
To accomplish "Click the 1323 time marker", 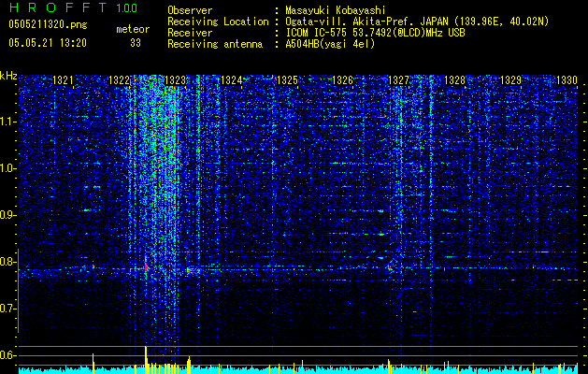I will click(175, 80).
